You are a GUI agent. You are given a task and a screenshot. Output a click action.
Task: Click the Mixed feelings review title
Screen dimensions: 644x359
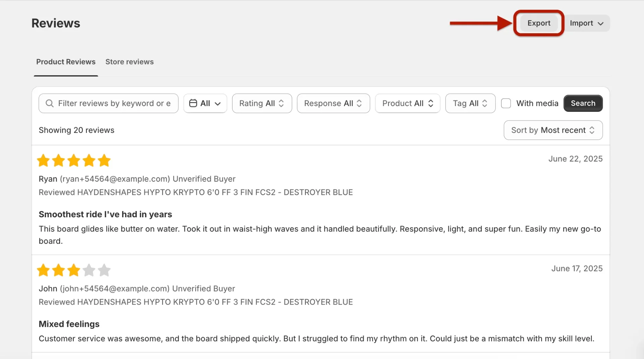pyautogui.click(x=69, y=324)
